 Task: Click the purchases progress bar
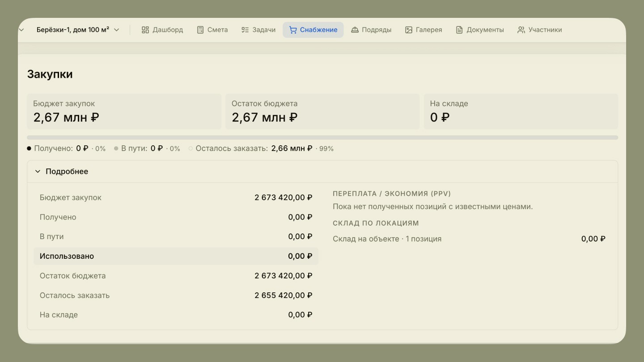click(322, 138)
